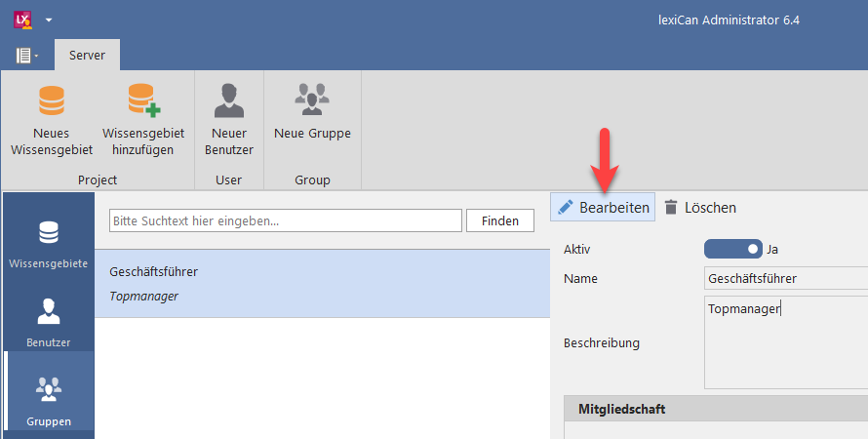
Task: Toggle the Aktiv switch off
Action: point(732,249)
